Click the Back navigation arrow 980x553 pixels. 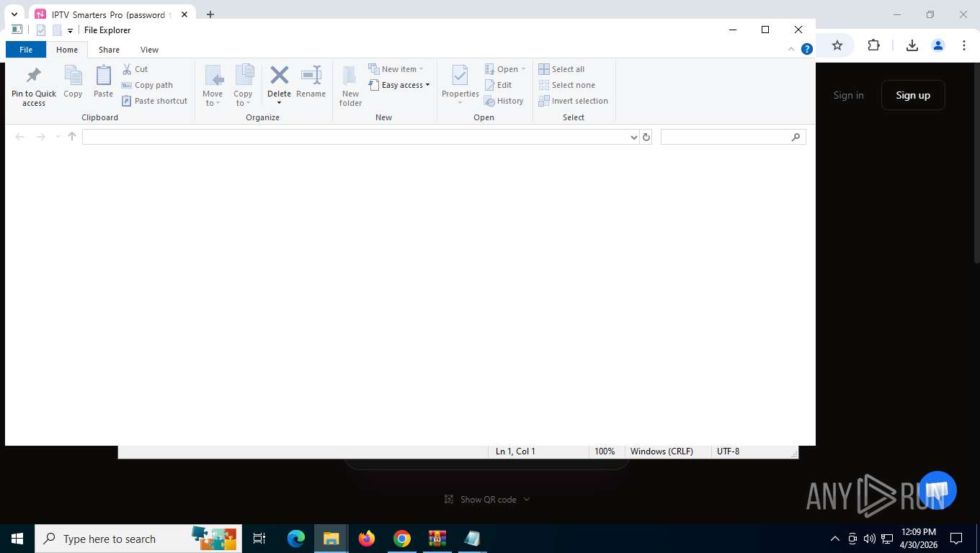tap(20, 137)
